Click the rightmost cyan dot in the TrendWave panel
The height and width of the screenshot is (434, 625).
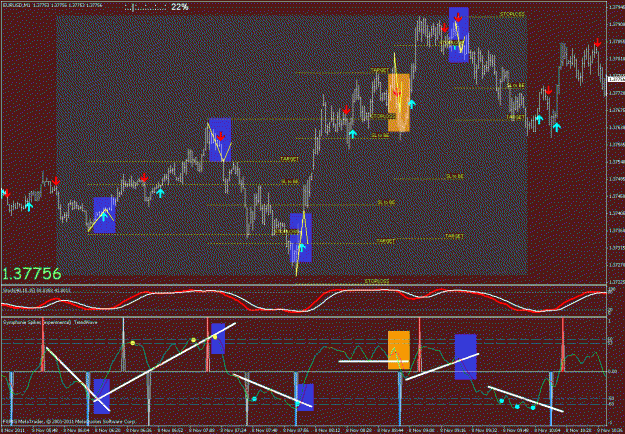click(533, 407)
